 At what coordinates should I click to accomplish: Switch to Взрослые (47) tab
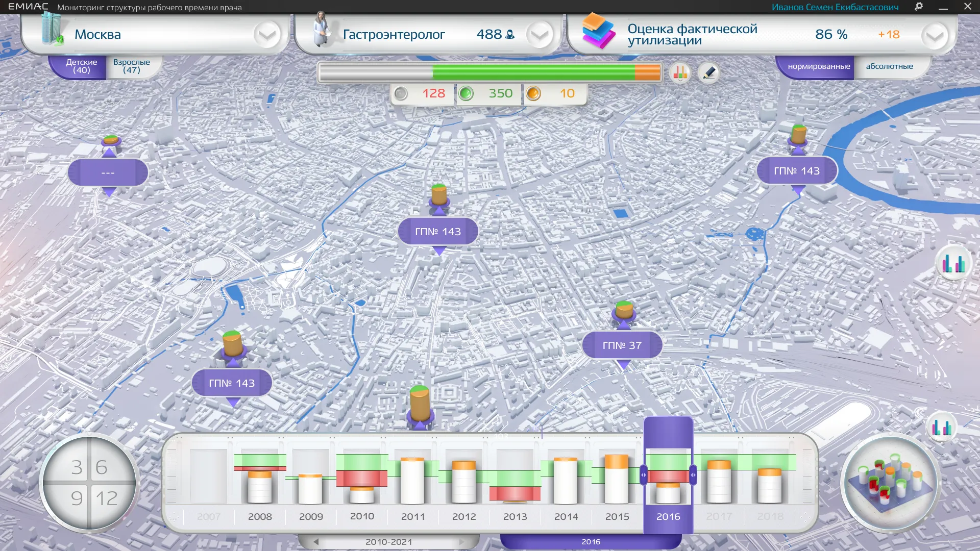[x=132, y=66]
